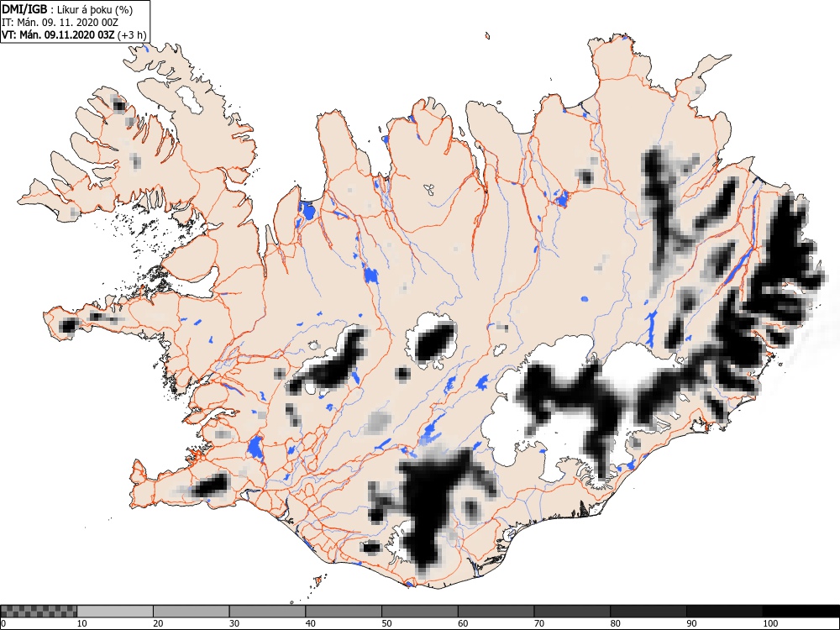Select the 60–70 dark gray legend swatch
The image size is (840, 630).
[x=496, y=612]
